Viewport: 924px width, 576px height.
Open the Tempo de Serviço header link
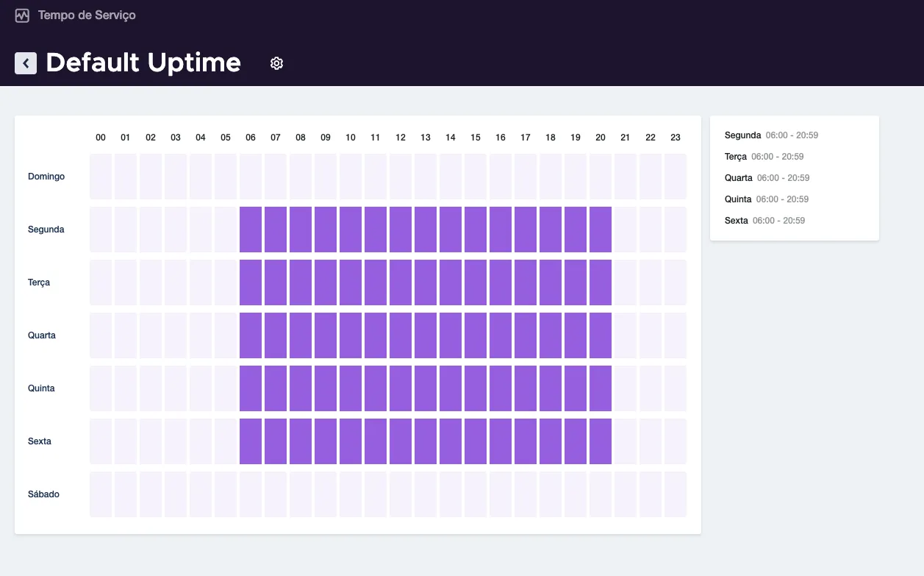coord(87,15)
